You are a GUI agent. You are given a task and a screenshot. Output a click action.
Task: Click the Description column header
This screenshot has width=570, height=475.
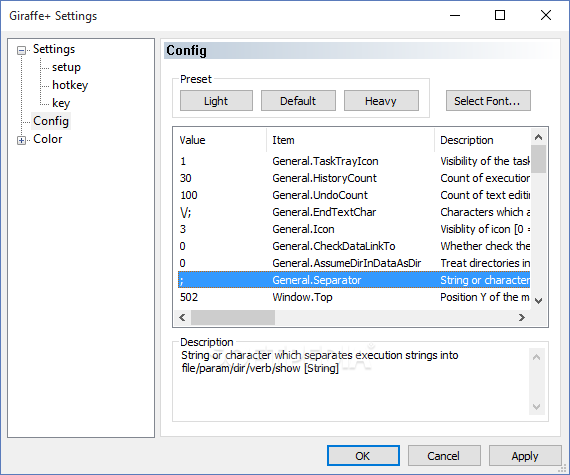click(x=482, y=140)
